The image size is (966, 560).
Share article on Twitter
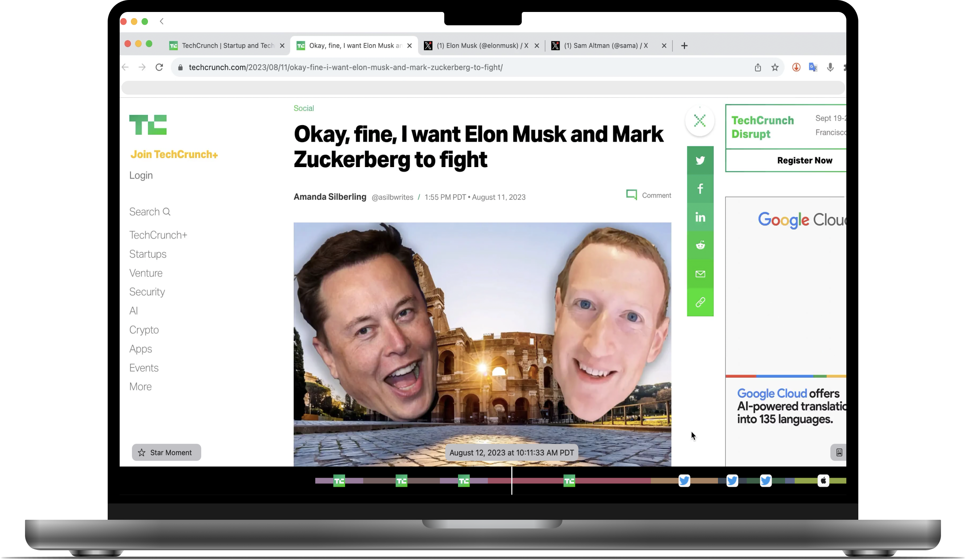[x=700, y=160]
